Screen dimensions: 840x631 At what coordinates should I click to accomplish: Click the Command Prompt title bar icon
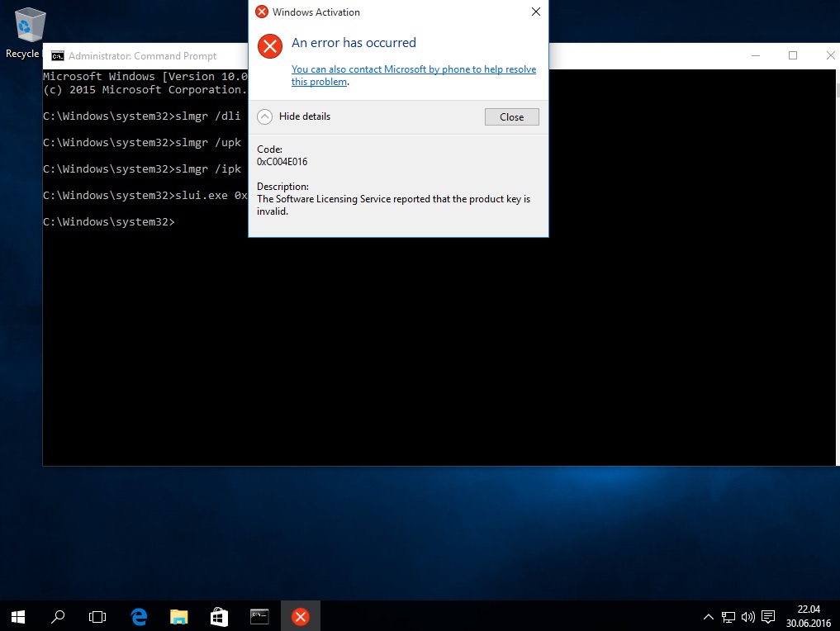point(57,55)
